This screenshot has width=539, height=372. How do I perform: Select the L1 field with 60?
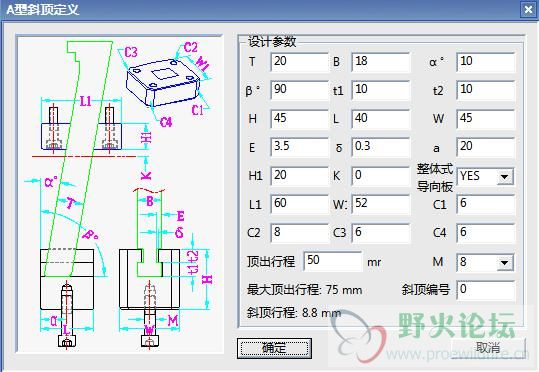point(299,205)
